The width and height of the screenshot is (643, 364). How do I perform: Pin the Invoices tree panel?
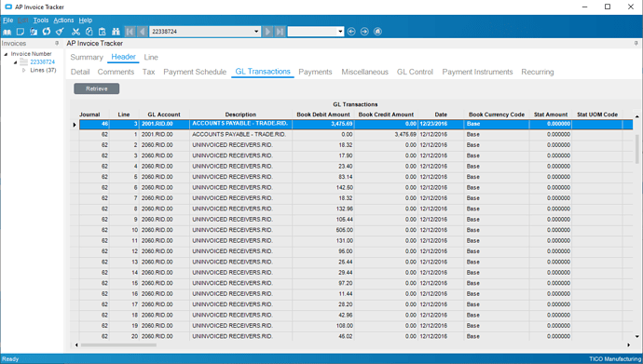pos(57,43)
